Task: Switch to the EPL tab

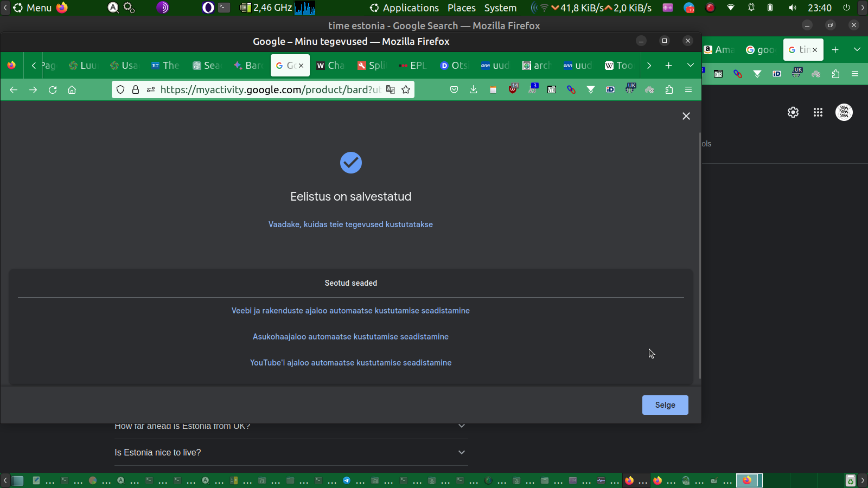Action: click(413, 66)
